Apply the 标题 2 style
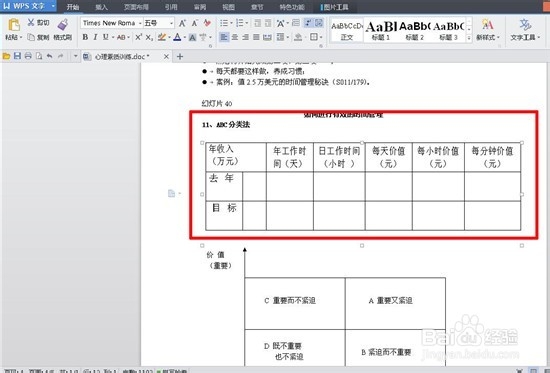Viewport: 550px width, 373px height. [x=414, y=30]
